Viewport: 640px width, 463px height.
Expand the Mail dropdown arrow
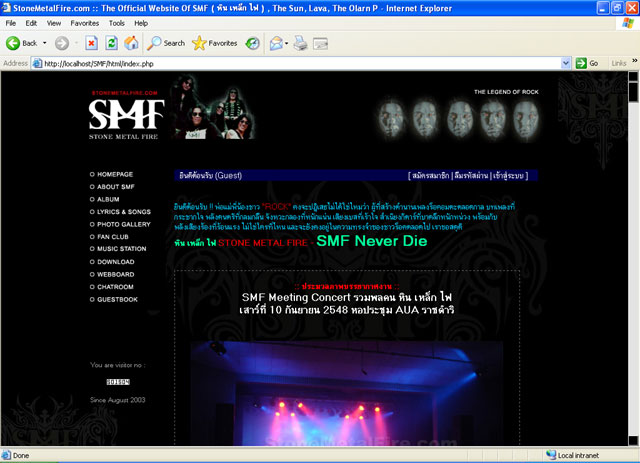(287, 43)
